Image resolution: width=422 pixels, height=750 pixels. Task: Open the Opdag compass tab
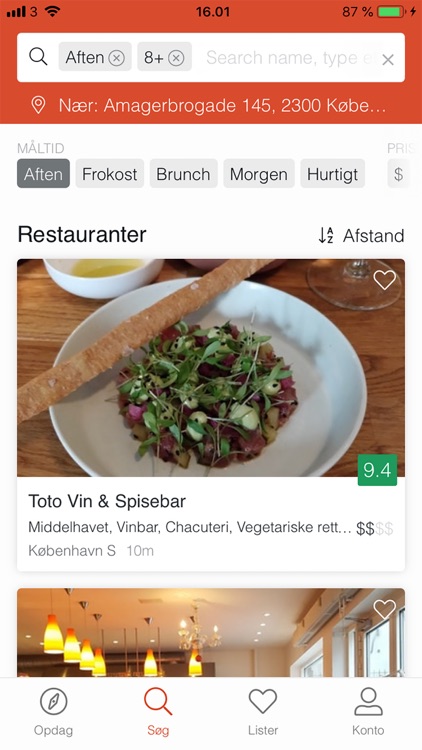point(54,712)
